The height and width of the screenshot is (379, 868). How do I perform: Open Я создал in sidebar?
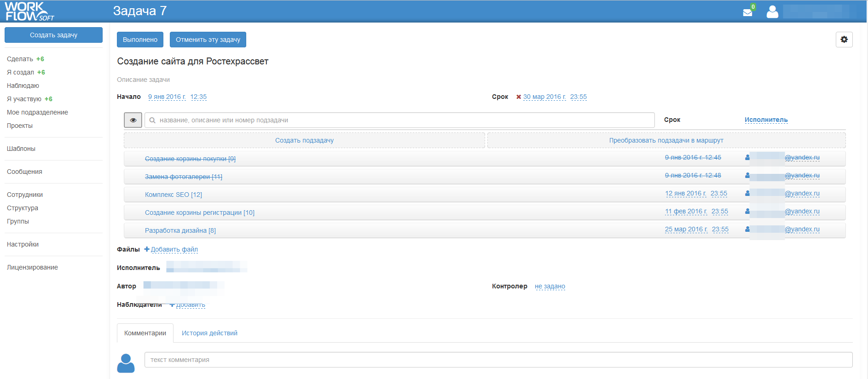(x=20, y=72)
